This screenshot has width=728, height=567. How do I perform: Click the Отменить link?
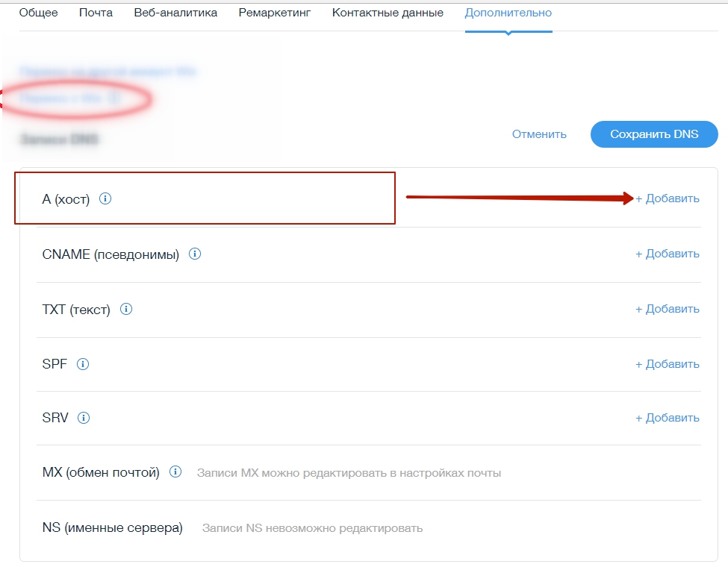click(x=539, y=134)
